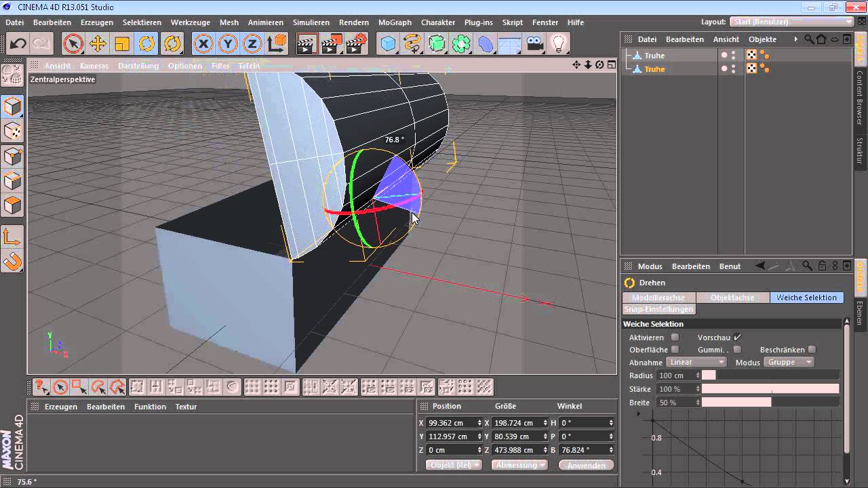Screen dimensions: 868x488
Task: Click the Attribute Manager search magnifier
Action: (x=807, y=266)
